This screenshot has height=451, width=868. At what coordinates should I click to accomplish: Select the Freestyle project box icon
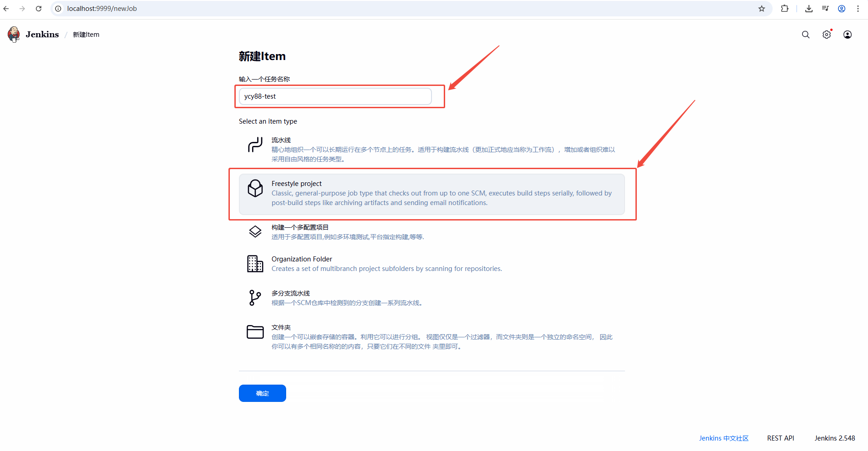click(255, 188)
